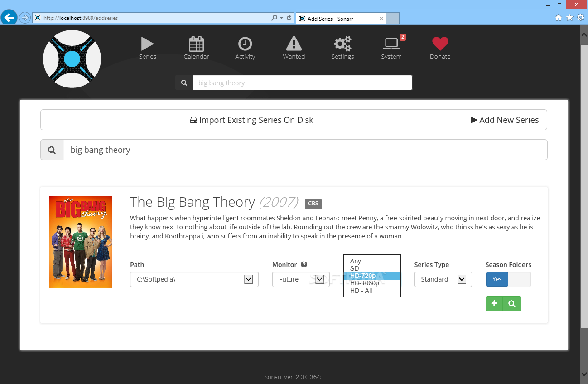This screenshot has height=384, width=588.
Task: Click the scrollbar up arrow
Action: point(584,35)
